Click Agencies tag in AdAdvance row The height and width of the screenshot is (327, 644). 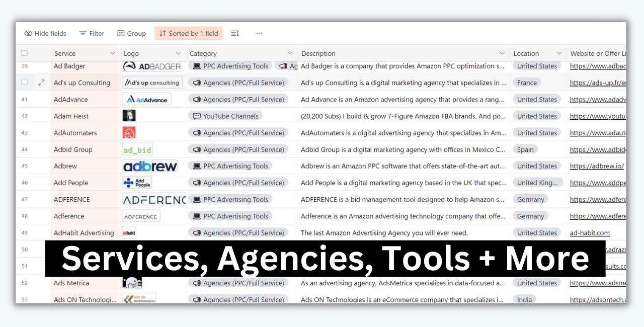point(238,99)
